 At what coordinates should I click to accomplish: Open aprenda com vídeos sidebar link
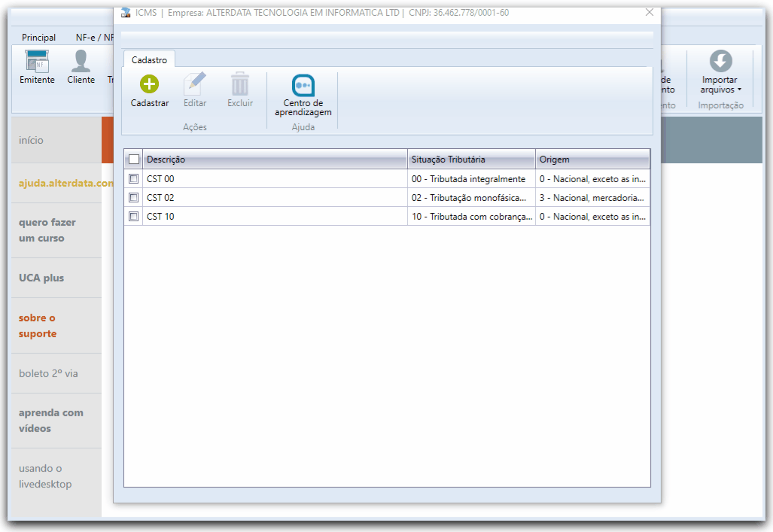pos(50,420)
